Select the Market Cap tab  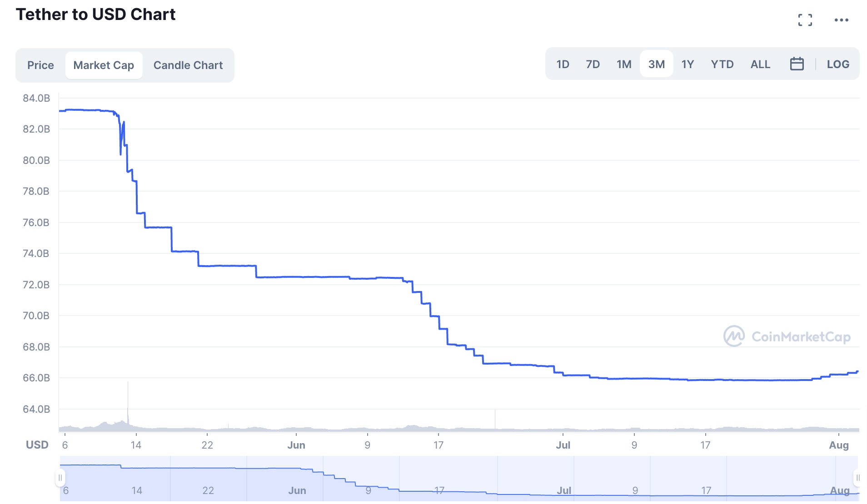pos(104,65)
